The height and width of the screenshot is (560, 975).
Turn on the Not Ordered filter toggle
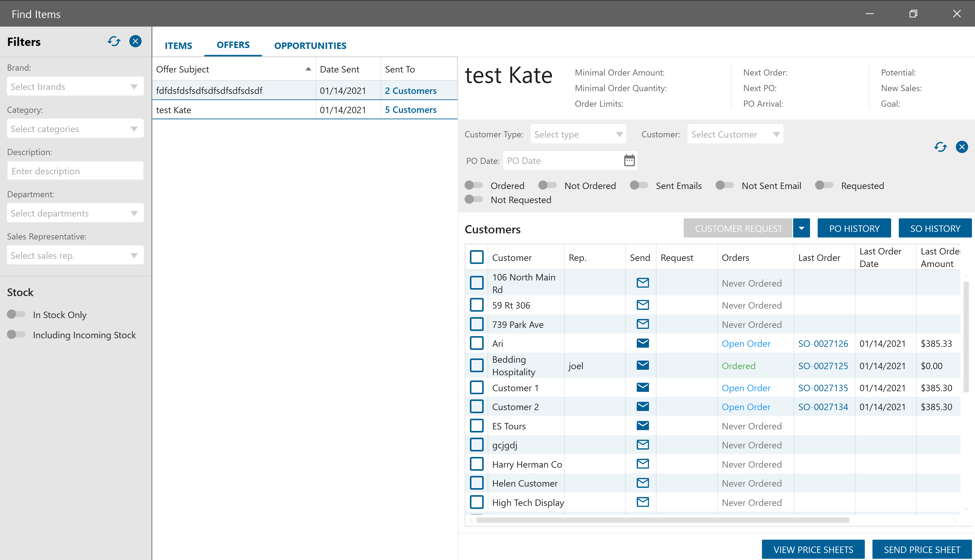coord(547,185)
